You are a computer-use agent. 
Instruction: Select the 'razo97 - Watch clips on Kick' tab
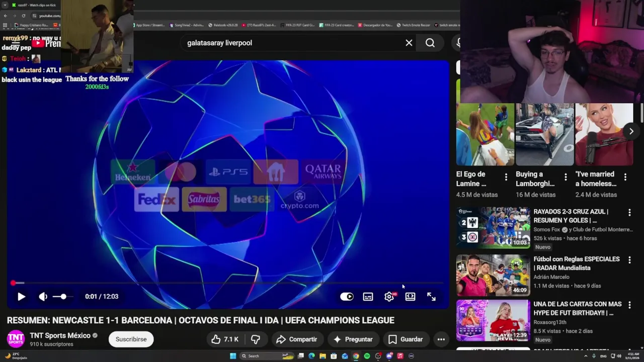35,5
